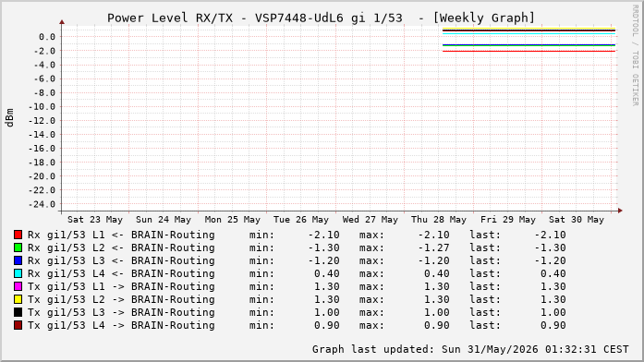This screenshot has height=362, width=644.
Task: Click the Rx L4 max value 0.40
Action: pos(437,273)
